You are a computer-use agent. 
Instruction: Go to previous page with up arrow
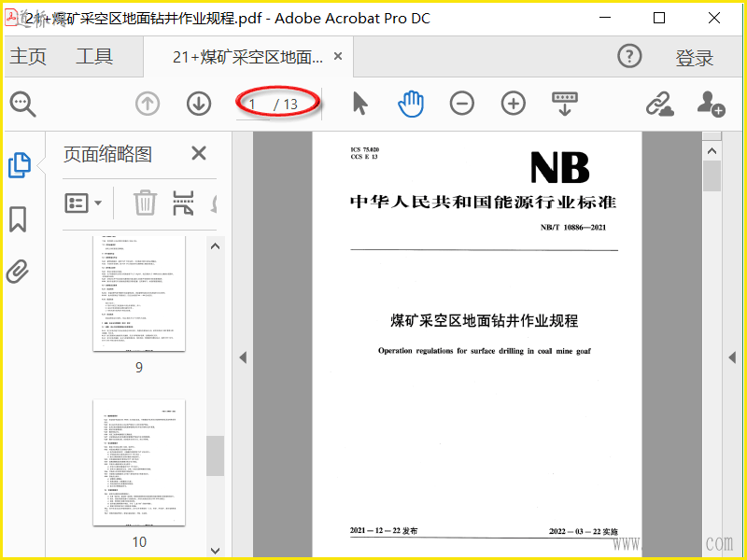pos(148,104)
